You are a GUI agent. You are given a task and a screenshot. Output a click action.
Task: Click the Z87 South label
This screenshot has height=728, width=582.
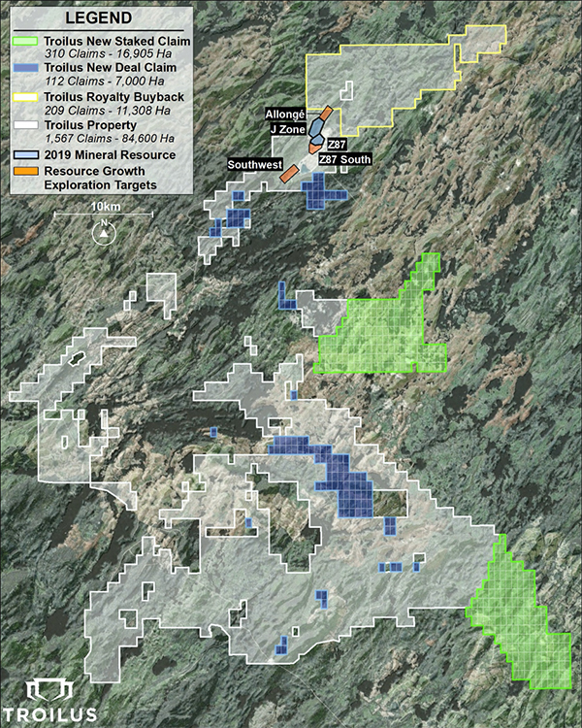tap(343, 158)
